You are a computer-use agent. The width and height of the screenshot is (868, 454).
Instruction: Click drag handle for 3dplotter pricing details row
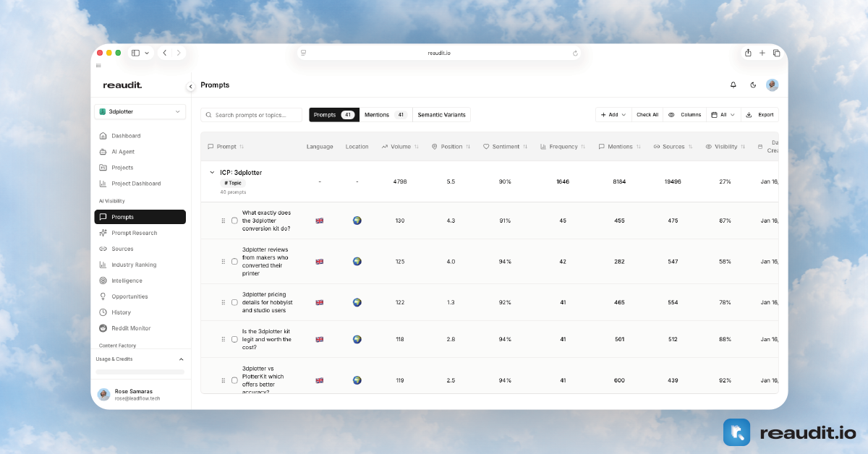point(224,302)
